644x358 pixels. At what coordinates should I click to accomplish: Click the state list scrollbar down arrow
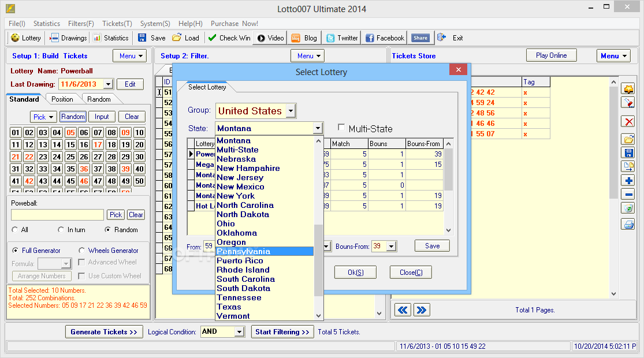(x=318, y=316)
